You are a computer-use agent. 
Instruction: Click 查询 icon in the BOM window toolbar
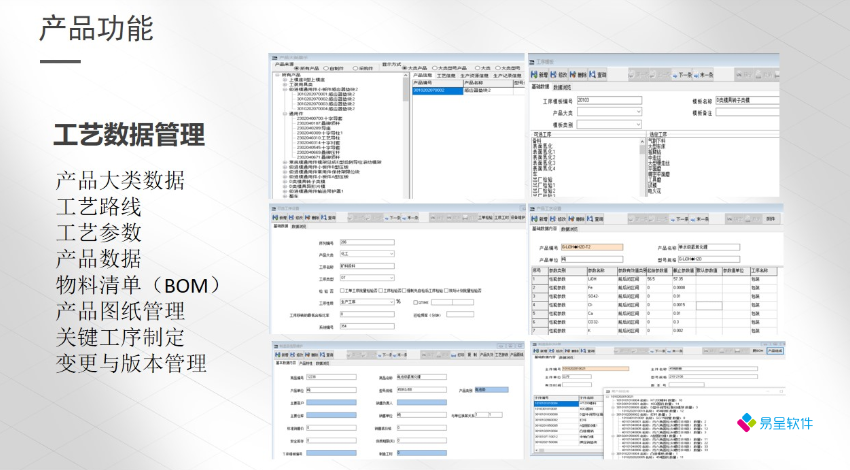pos(583,351)
